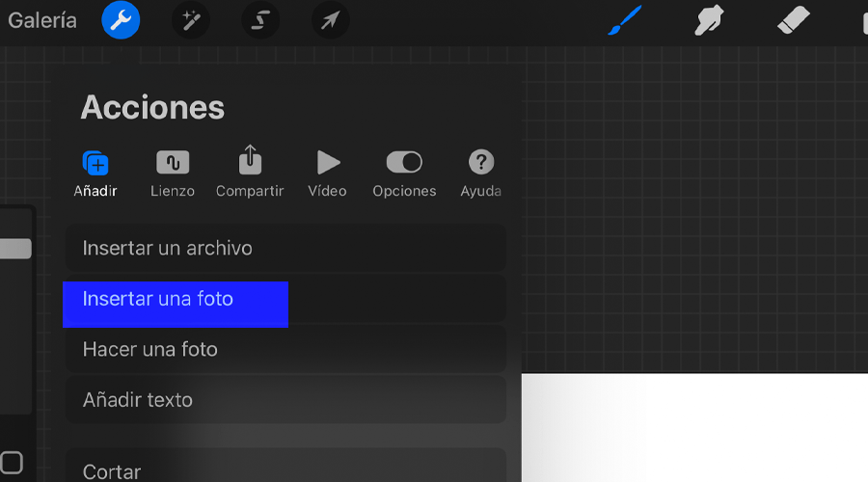The image size is (868, 482).
Task: Pick the Eraser tool
Action: coord(793,20)
